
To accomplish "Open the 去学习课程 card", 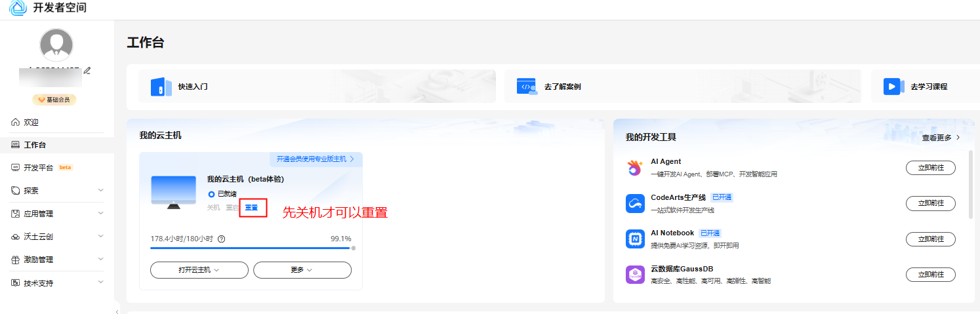I will coord(925,86).
